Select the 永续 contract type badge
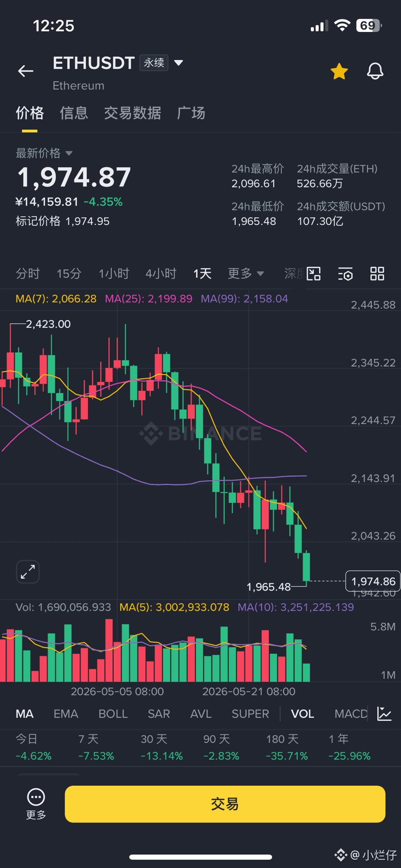This screenshot has height=868, width=401. 154,63
